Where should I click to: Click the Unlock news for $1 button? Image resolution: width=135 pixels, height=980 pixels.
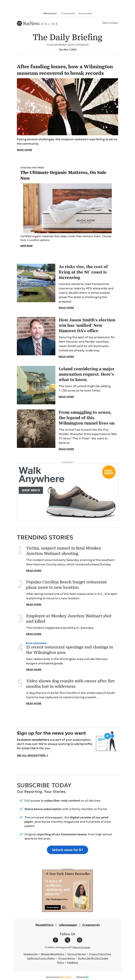pos(67,849)
